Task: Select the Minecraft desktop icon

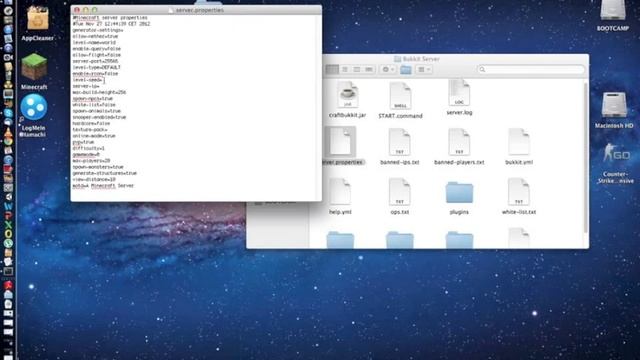Action: [34, 72]
